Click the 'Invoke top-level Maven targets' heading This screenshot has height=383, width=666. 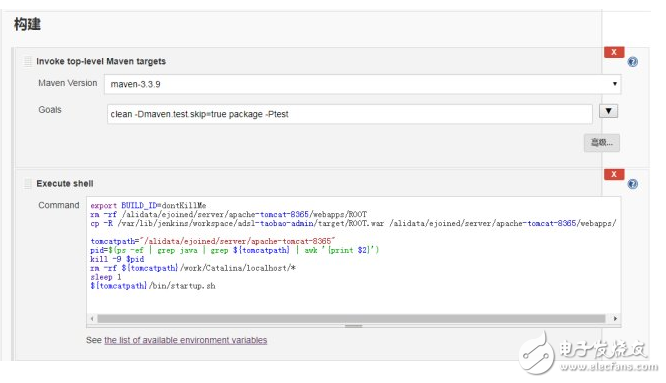tap(101, 61)
